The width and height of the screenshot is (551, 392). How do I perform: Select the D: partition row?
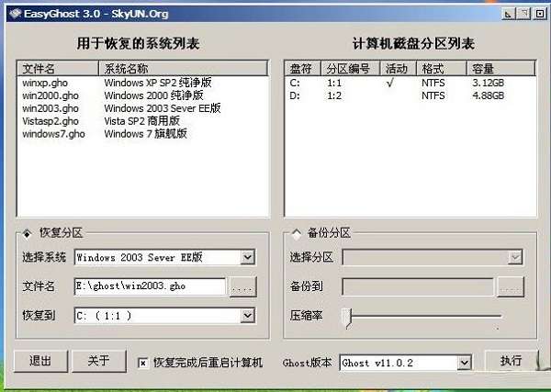[410, 95]
